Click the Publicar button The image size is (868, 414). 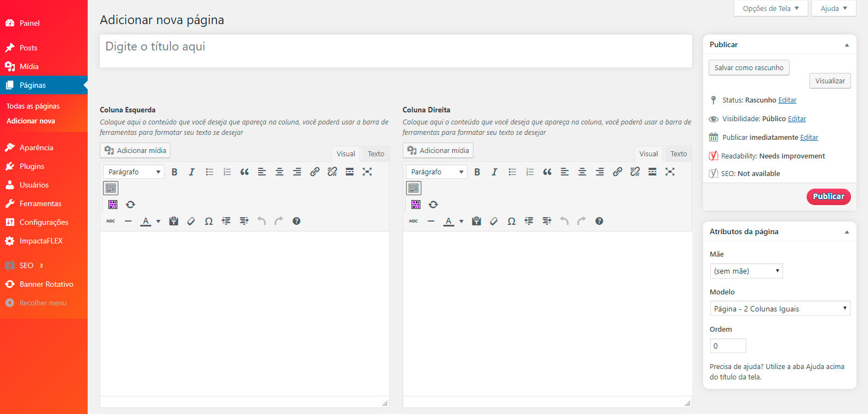(x=829, y=196)
